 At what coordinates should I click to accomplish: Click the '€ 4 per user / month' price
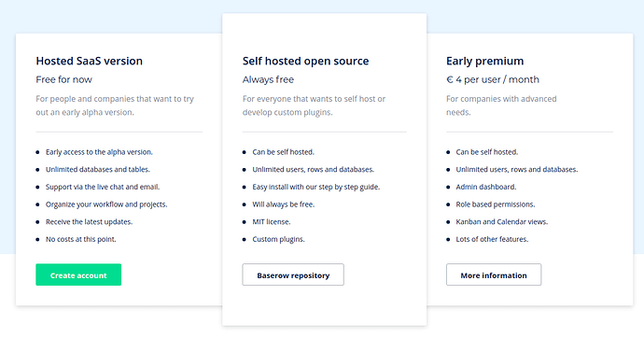click(493, 79)
